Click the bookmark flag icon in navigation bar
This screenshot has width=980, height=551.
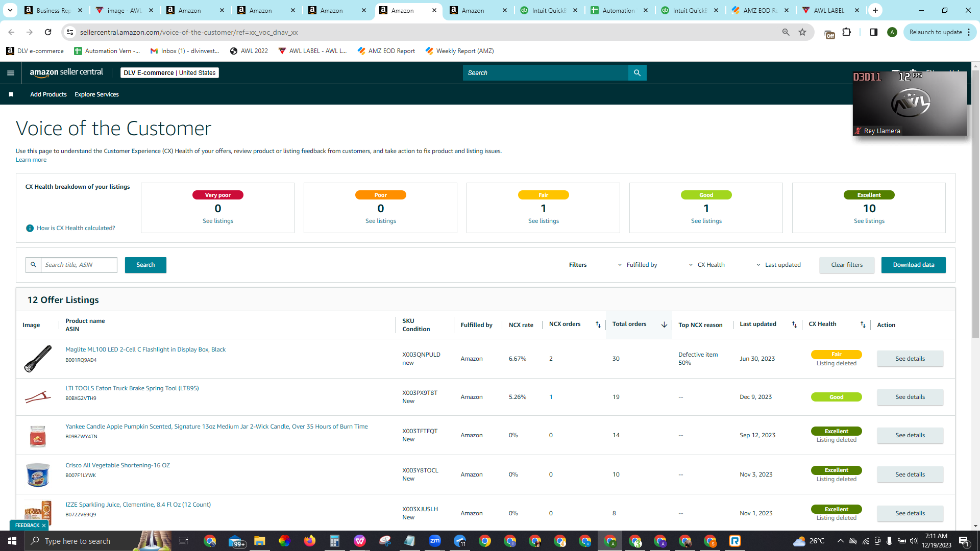point(11,94)
